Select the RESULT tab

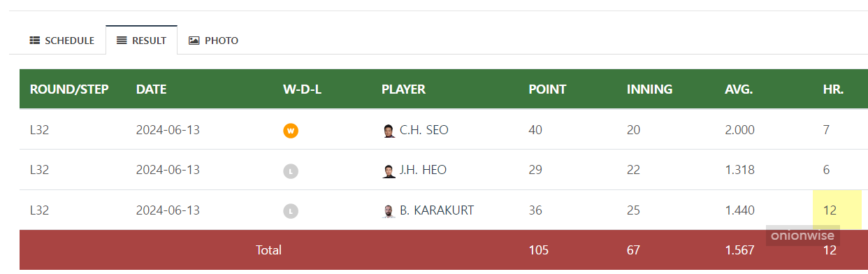[142, 41]
